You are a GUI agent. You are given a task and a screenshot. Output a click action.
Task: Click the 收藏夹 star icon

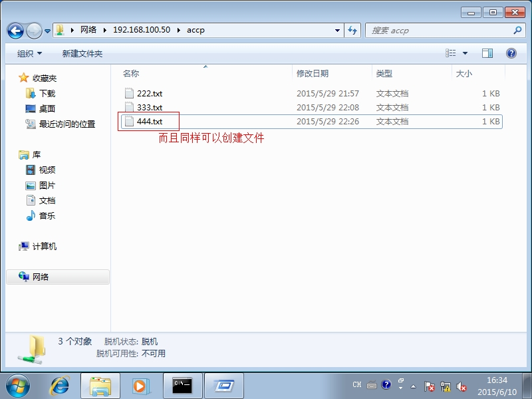(x=23, y=78)
